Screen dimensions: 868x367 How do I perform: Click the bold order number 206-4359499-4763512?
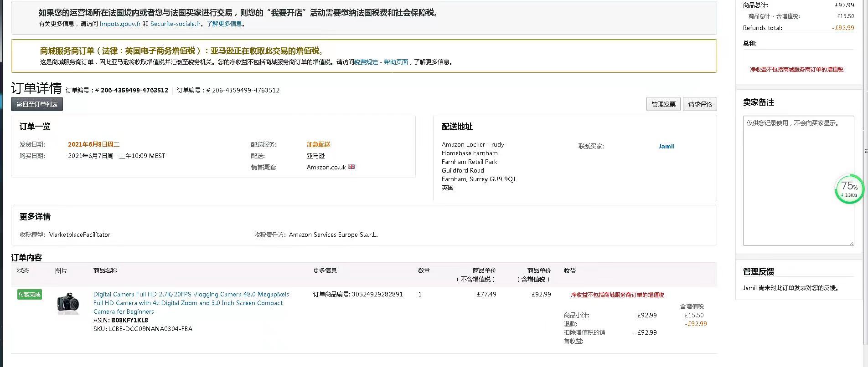pos(134,90)
